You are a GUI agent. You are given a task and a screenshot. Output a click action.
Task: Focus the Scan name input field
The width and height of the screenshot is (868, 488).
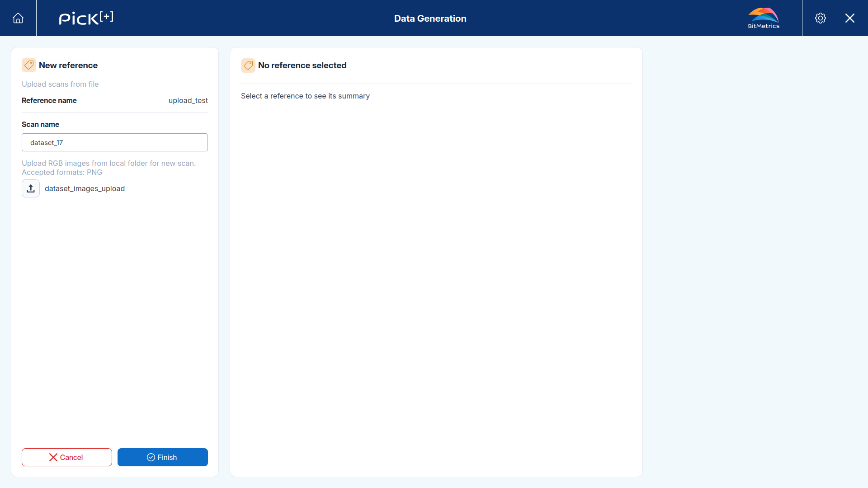[x=115, y=142]
